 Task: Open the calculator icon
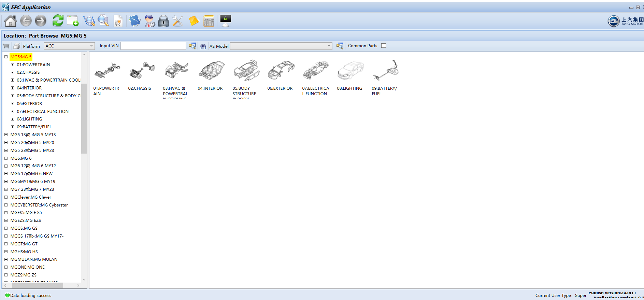point(209,21)
